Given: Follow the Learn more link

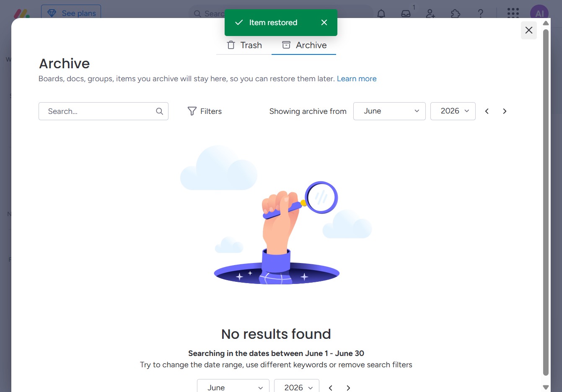Looking at the screenshot, I should click(x=357, y=79).
